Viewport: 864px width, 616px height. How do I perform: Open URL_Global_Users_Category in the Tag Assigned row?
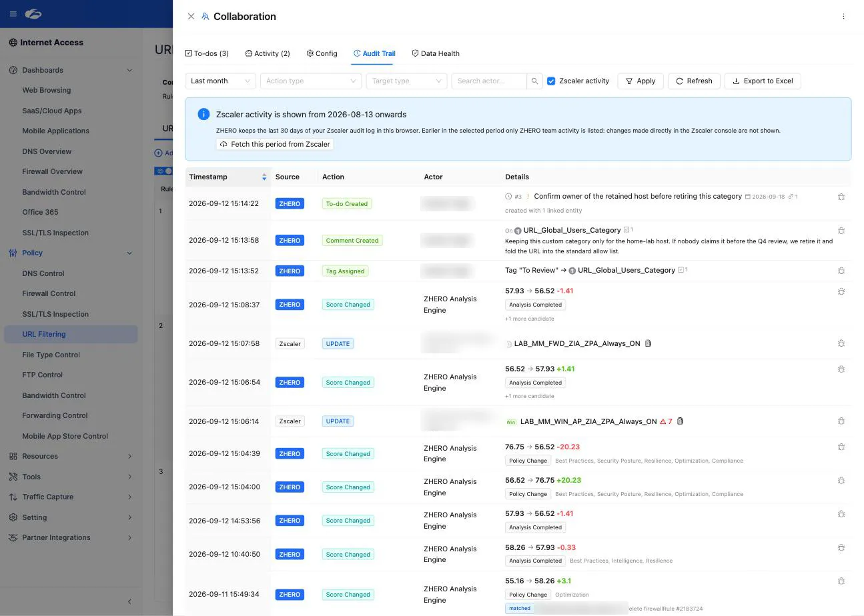click(x=626, y=270)
